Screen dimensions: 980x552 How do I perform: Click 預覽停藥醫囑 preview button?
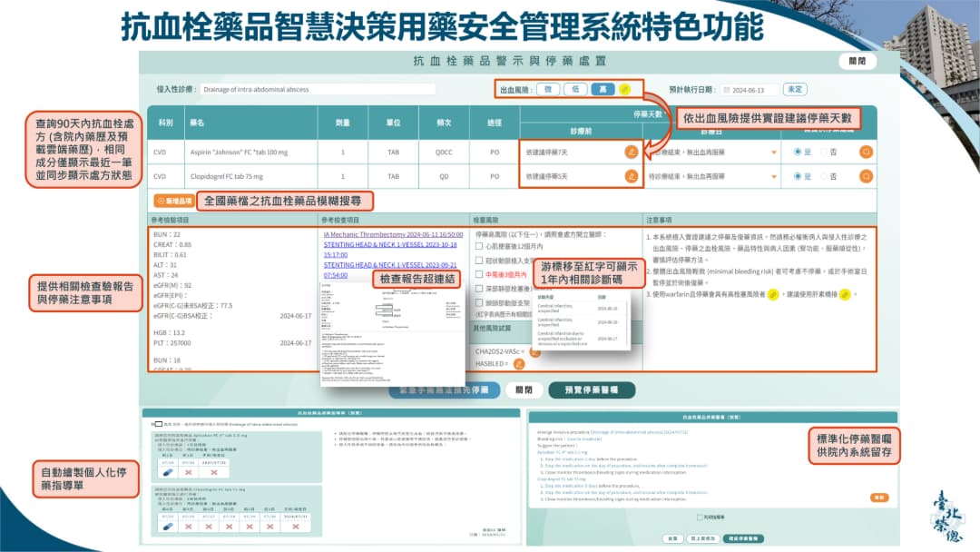pyautogui.click(x=592, y=390)
